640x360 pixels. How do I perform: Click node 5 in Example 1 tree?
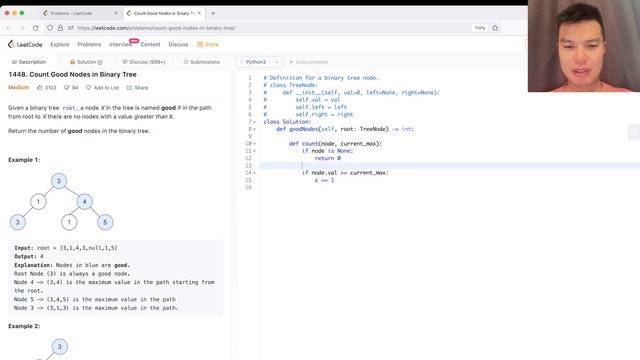click(x=105, y=222)
